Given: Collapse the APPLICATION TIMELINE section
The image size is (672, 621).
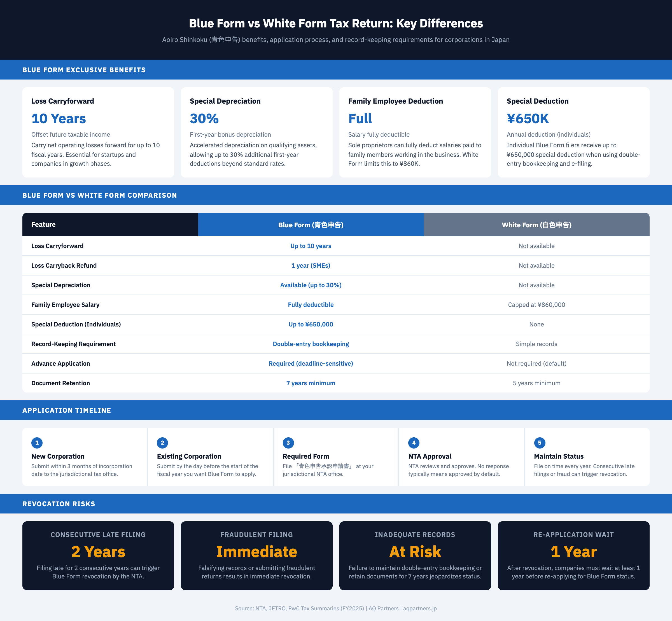Looking at the screenshot, I should (x=67, y=410).
